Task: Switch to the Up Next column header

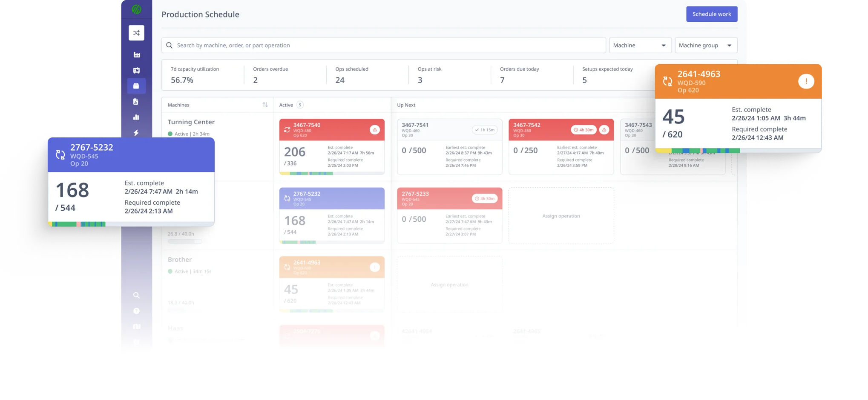Action: click(x=406, y=105)
